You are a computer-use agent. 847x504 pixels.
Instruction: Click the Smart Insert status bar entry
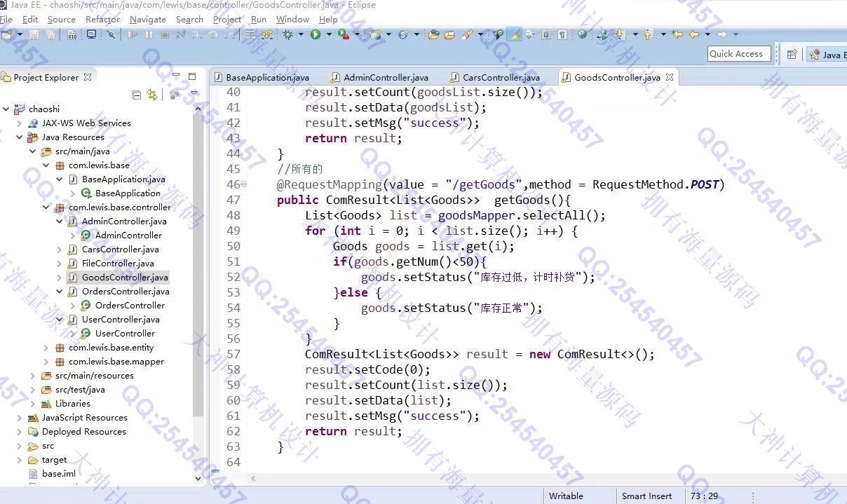click(646, 496)
